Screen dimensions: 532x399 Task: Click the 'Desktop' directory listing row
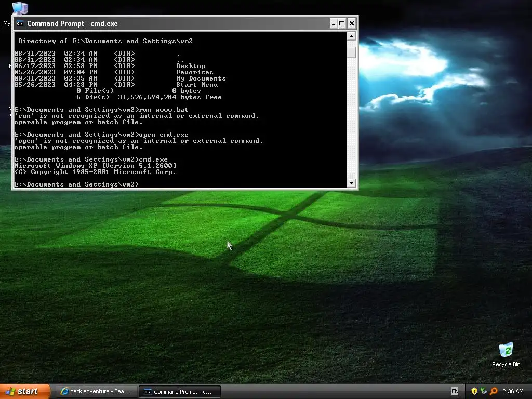(110, 66)
